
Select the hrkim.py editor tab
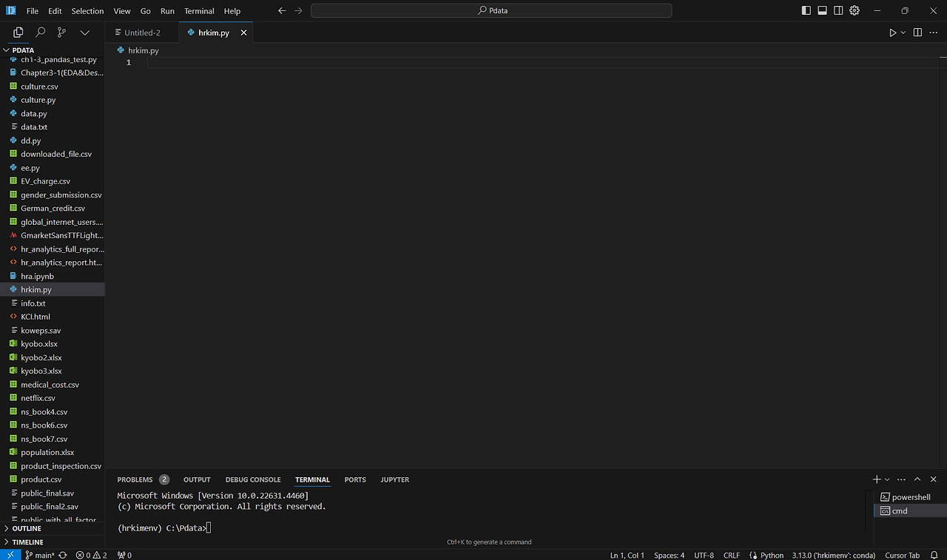point(216,33)
